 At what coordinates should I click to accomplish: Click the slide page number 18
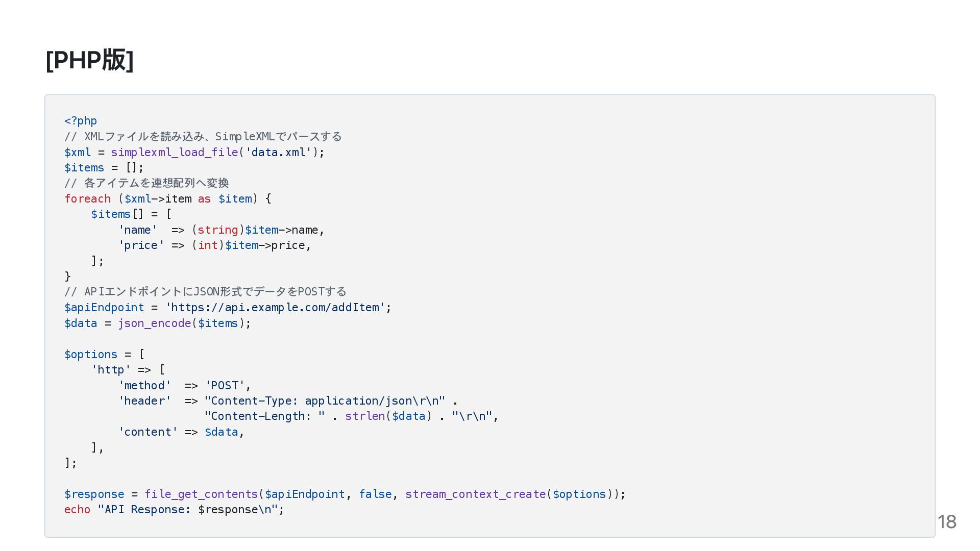pyautogui.click(x=947, y=522)
